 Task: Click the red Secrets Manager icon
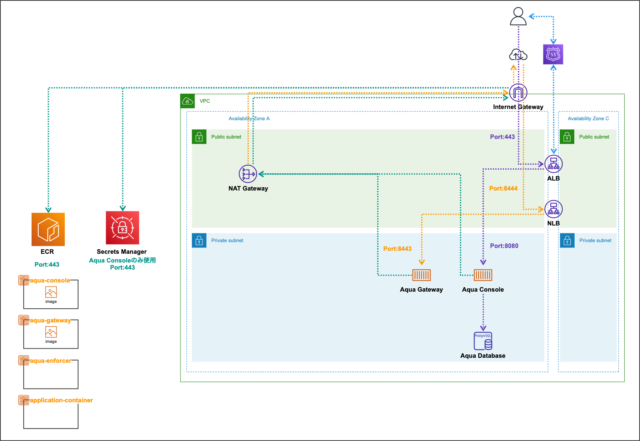pyautogui.click(x=122, y=227)
